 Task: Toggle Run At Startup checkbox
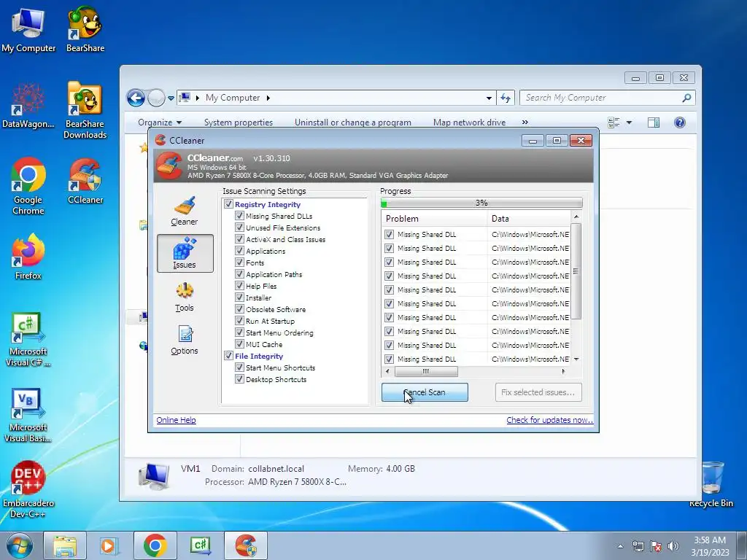239,321
